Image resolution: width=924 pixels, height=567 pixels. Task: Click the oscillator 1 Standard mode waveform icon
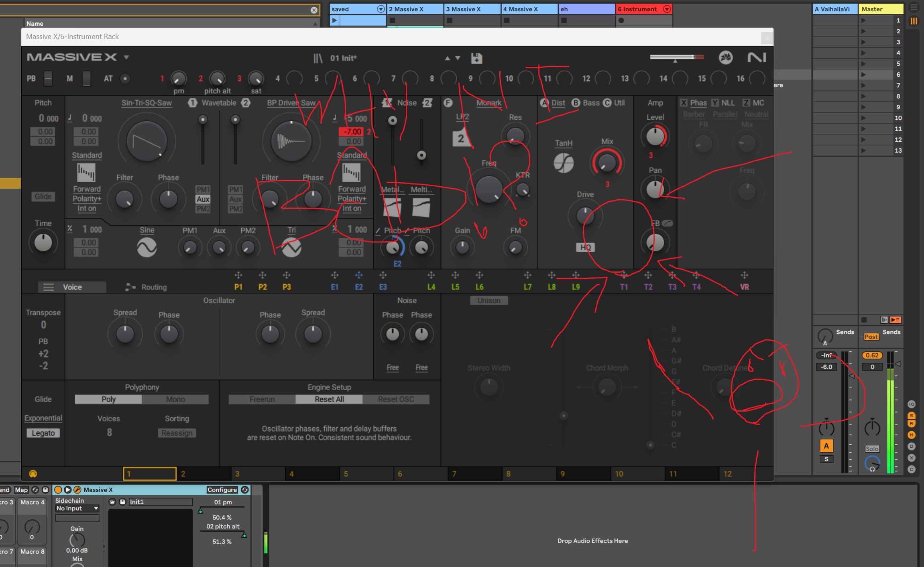tap(86, 173)
